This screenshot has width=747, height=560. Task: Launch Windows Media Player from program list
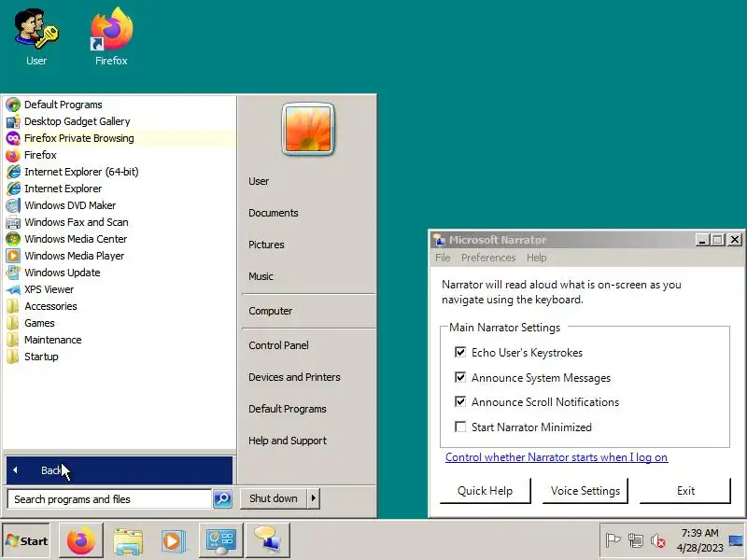(120, 256)
